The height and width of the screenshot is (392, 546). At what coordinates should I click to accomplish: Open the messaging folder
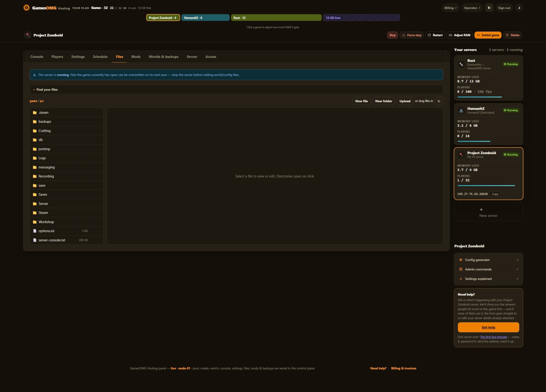[67, 167]
